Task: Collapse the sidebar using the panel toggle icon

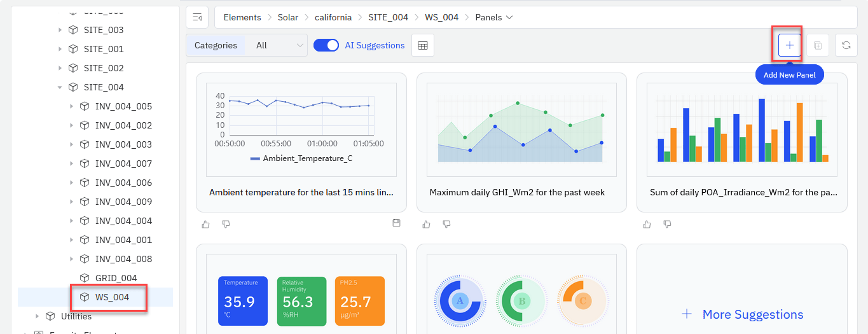Action: point(198,17)
